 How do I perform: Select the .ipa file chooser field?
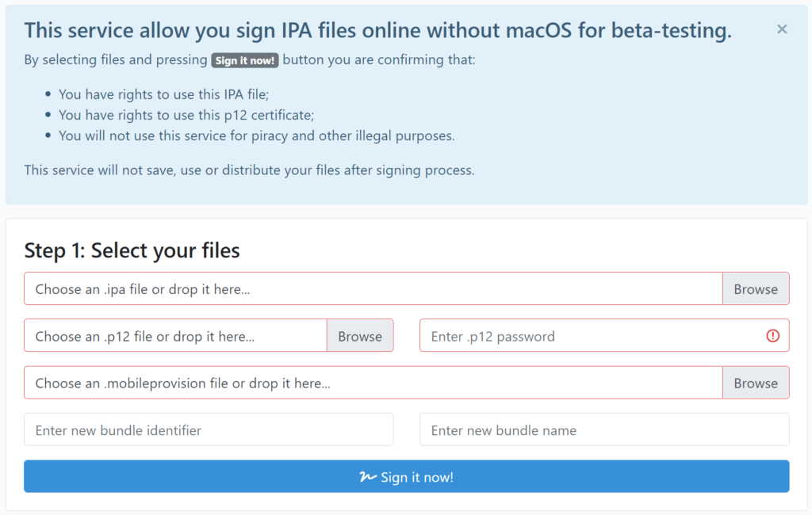373,289
